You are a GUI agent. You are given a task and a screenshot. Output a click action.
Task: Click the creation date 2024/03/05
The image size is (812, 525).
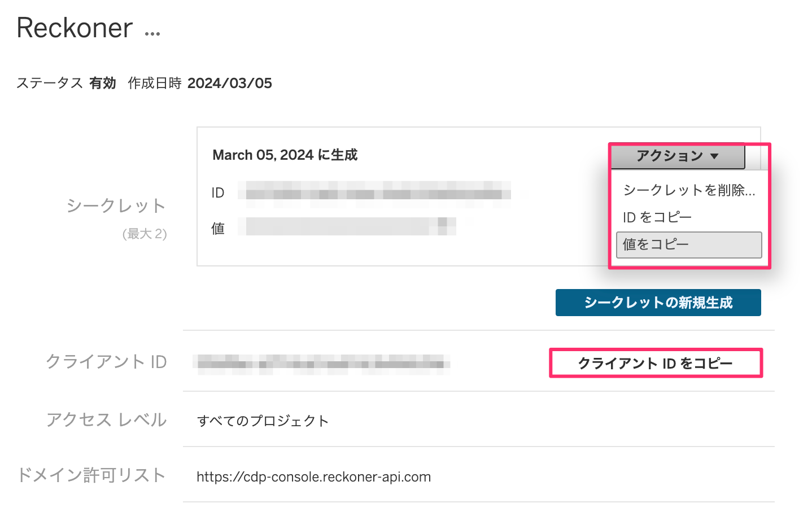(x=231, y=83)
